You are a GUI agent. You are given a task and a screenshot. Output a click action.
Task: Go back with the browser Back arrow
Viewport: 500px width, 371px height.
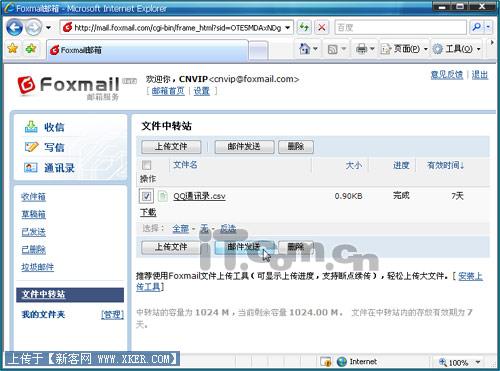15,27
